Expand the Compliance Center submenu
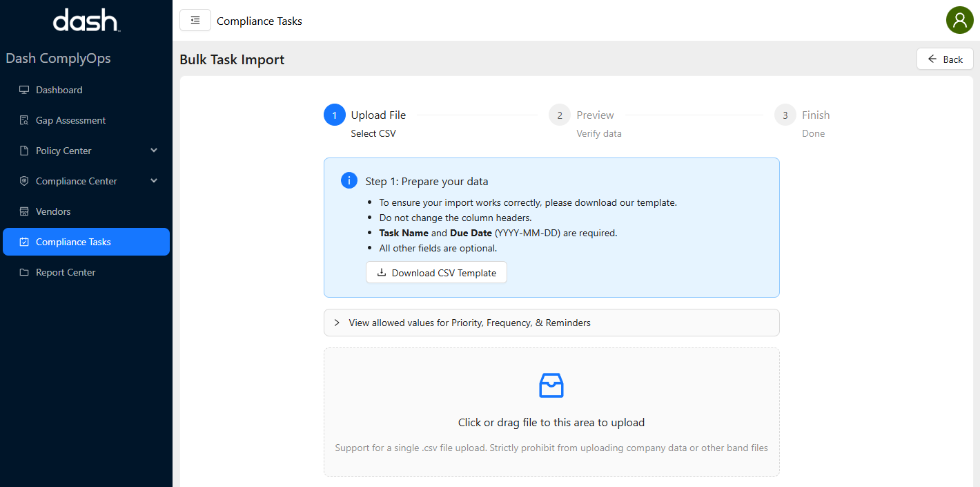 (76, 181)
